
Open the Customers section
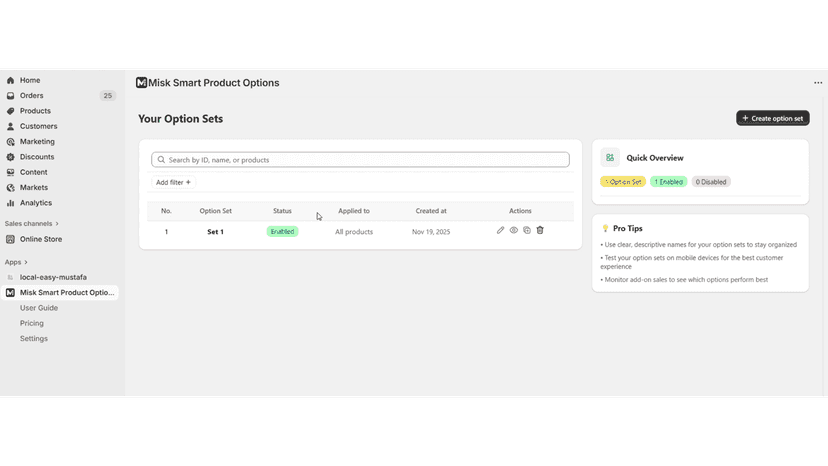coord(39,126)
